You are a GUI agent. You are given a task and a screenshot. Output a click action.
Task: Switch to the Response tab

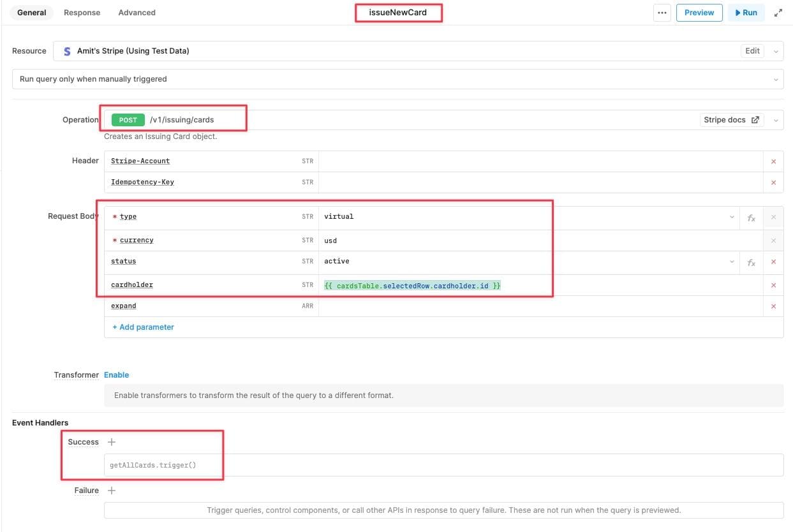(x=82, y=12)
